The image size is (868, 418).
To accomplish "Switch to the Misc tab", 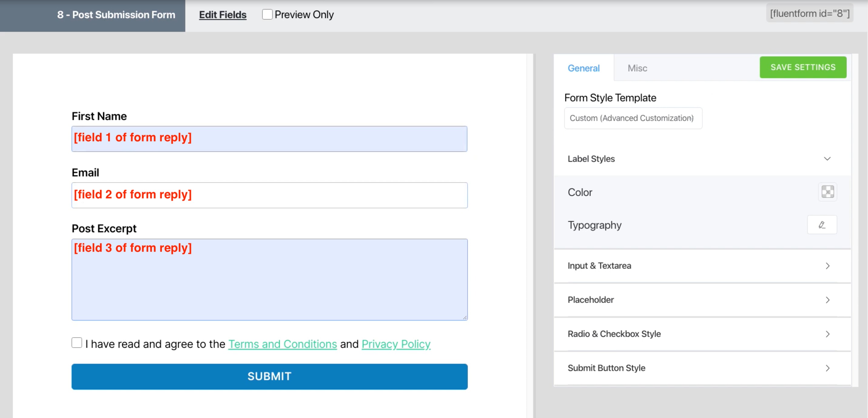I will click(x=637, y=68).
